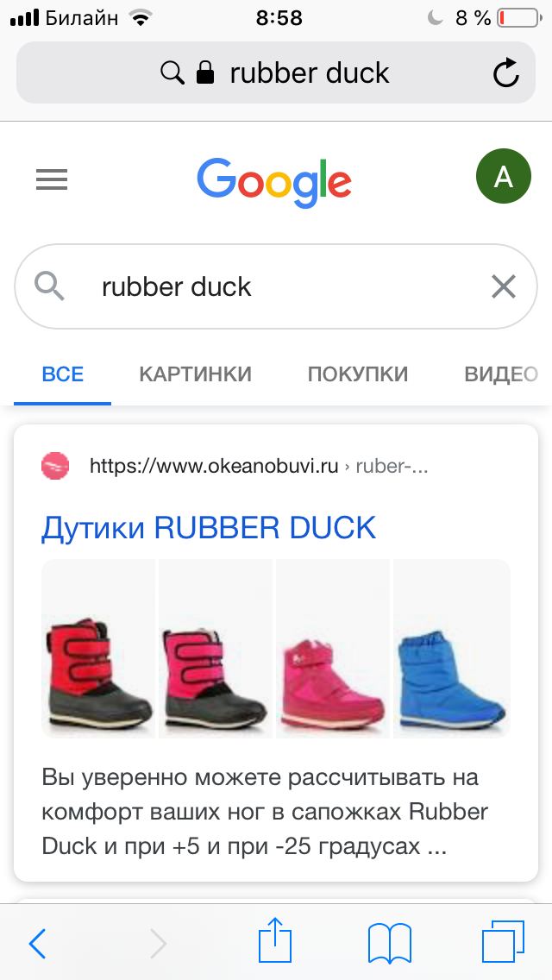Clear the search query with X

click(x=503, y=287)
